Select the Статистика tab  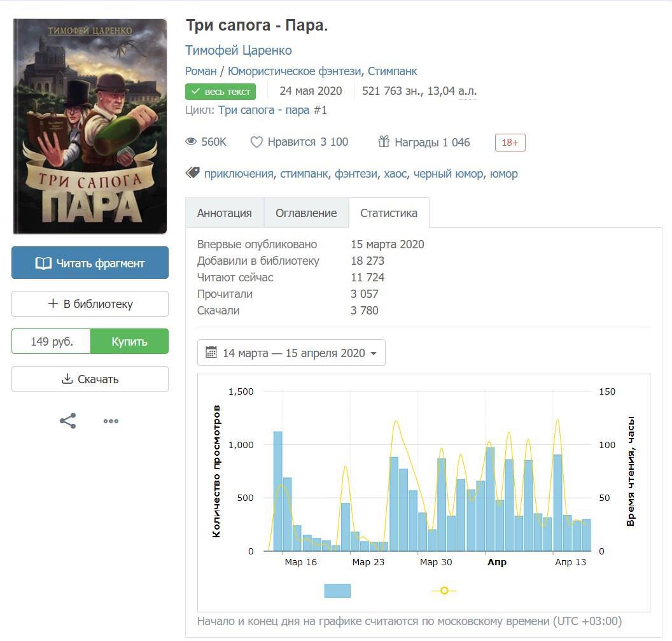[x=389, y=213]
